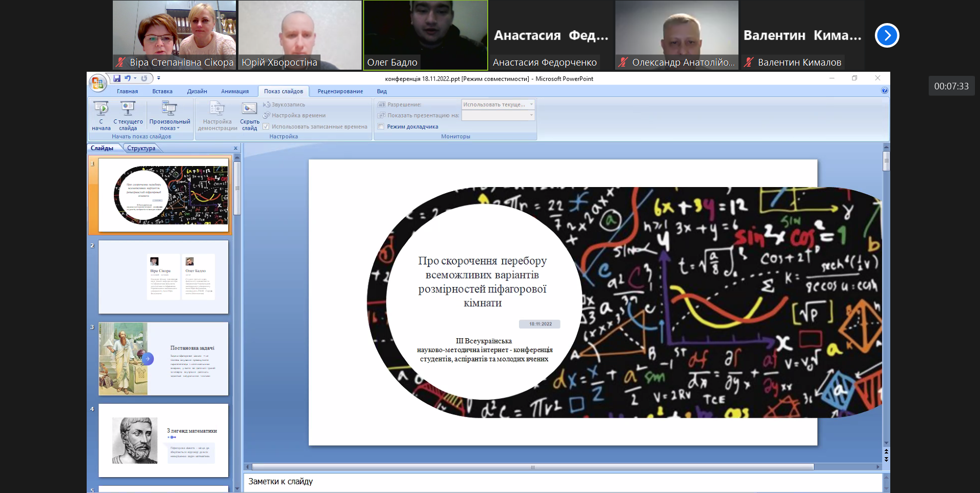Undo the last action in PowerPoint
The width and height of the screenshot is (980, 493).
(x=127, y=78)
